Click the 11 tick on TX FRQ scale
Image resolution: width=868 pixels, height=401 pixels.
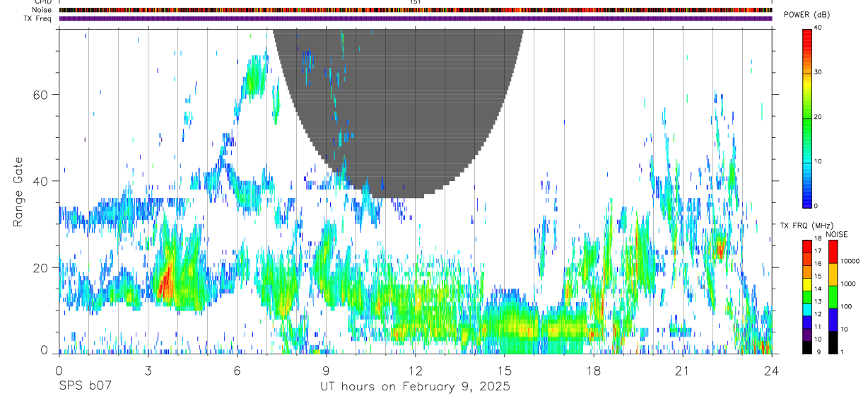818,327
